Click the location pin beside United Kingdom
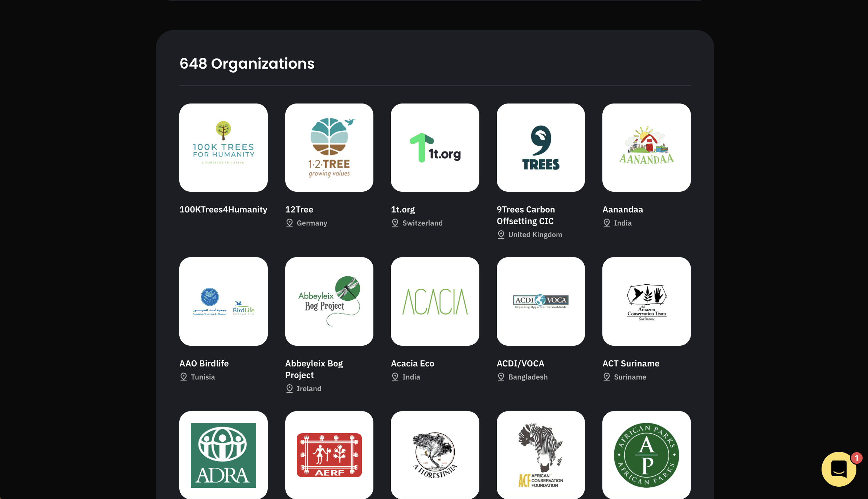This screenshot has width=868, height=499. pos(501,235)
